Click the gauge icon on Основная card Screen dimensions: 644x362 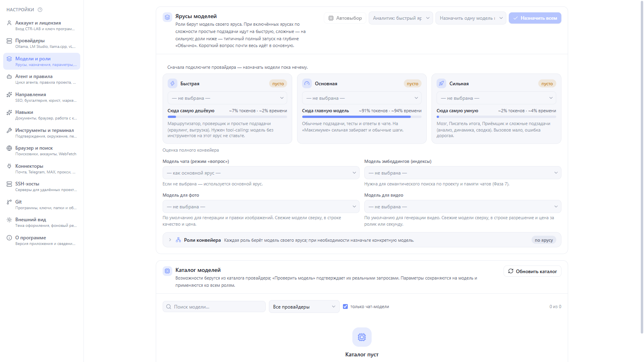click(x=307, y=83)
